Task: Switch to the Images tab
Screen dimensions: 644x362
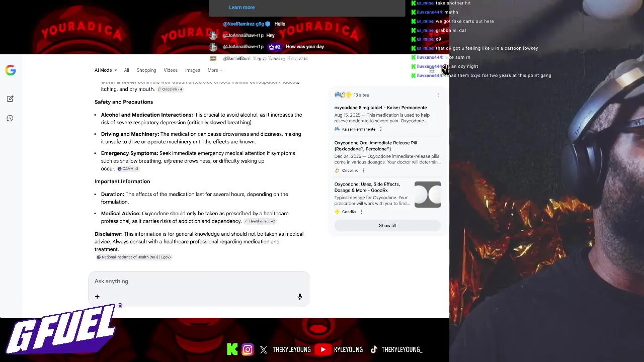Action: pos(193,70)
